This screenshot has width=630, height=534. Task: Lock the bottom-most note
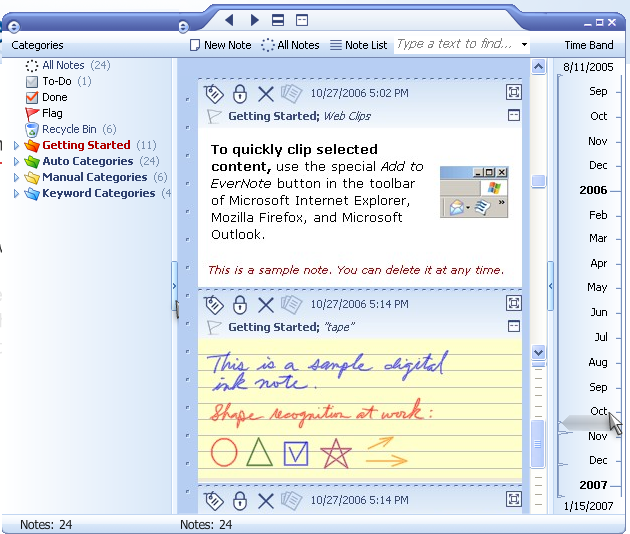pos(240,501)
